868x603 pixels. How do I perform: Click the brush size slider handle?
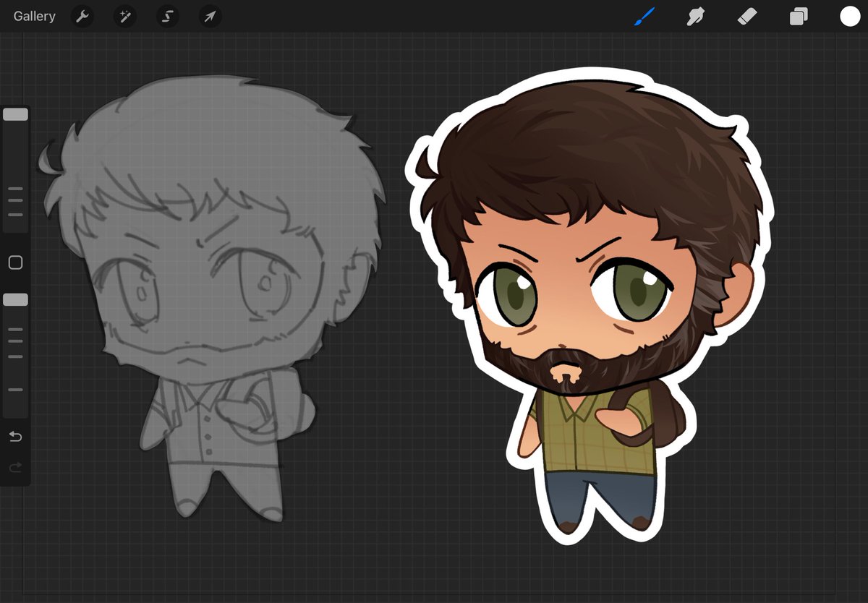click(16, 114)
